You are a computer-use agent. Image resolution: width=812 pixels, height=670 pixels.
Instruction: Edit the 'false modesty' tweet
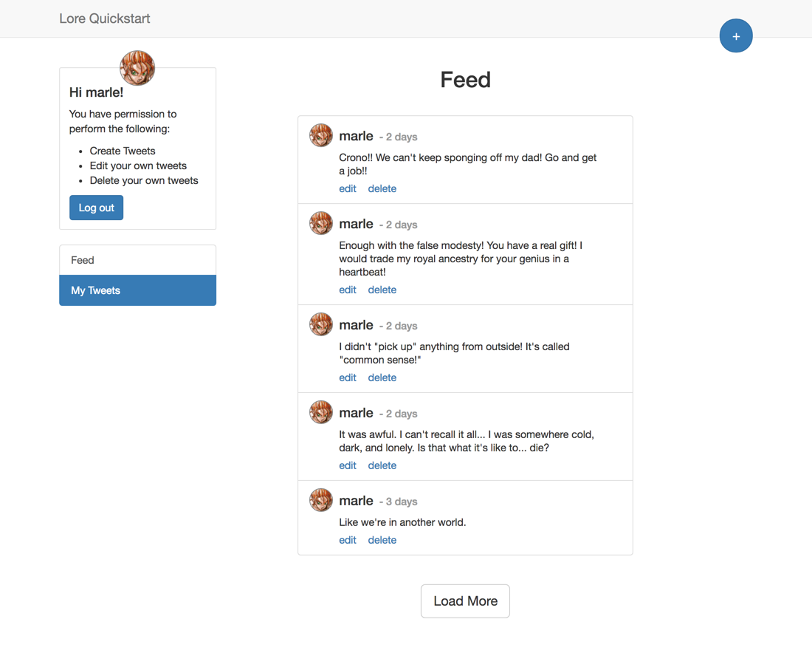point(348,290)
